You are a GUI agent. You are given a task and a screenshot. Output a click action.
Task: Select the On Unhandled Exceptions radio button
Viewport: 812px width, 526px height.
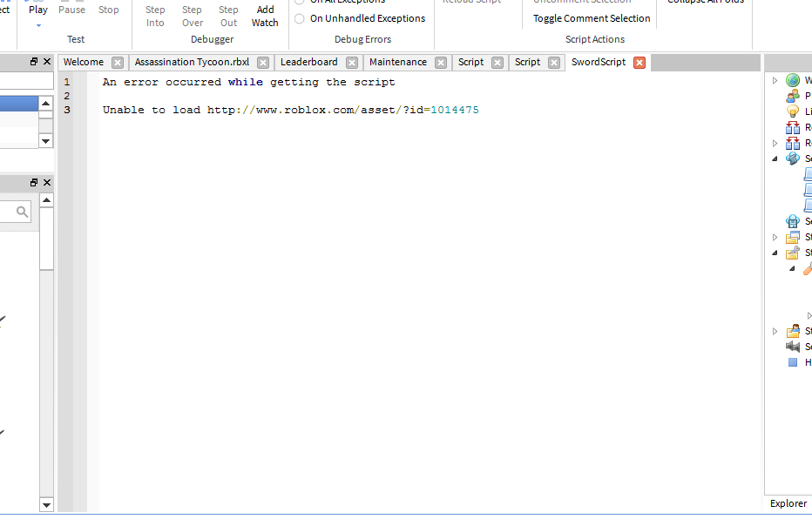click(300, 18)
